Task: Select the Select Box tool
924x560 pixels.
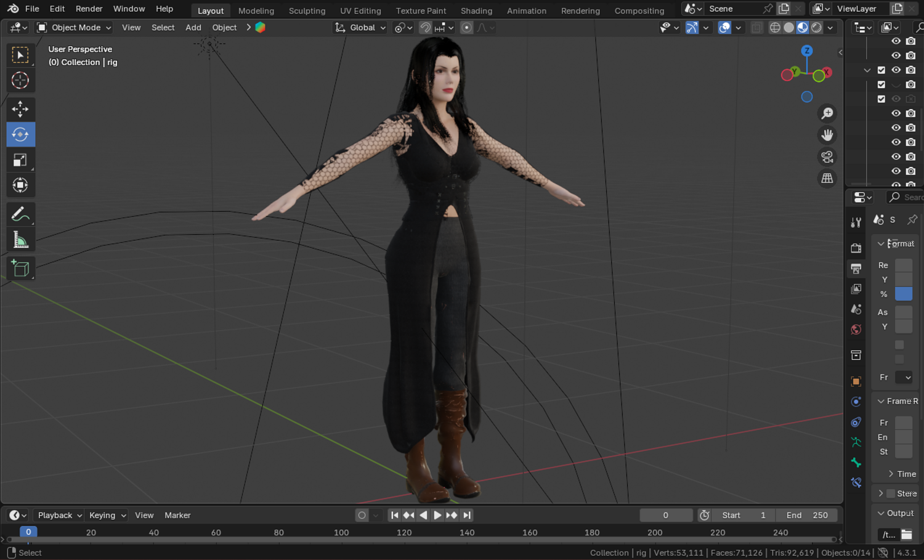Action: pyautogui.click(x=20, y=55)
